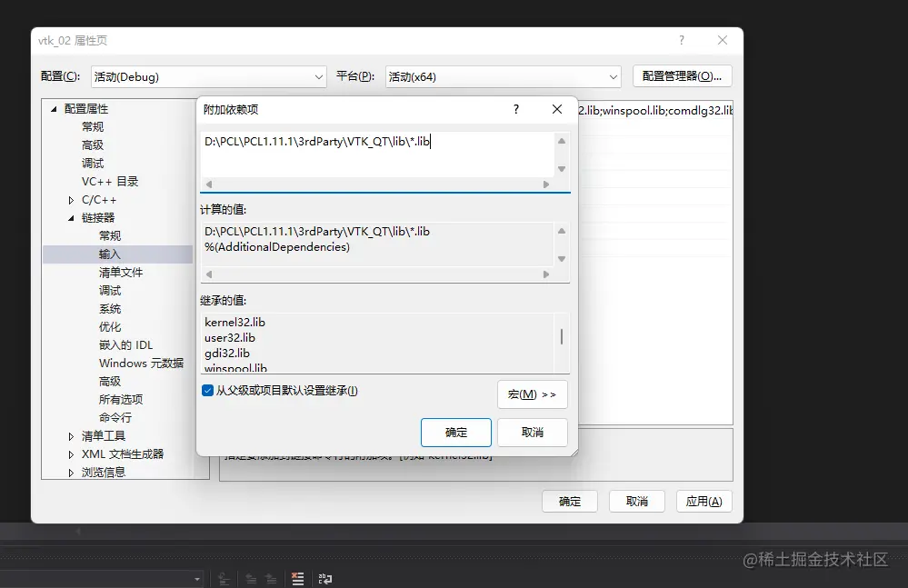Select 高级 under 链接器
The width and height of the screenshot is (908, 588).
coord(110,382)
